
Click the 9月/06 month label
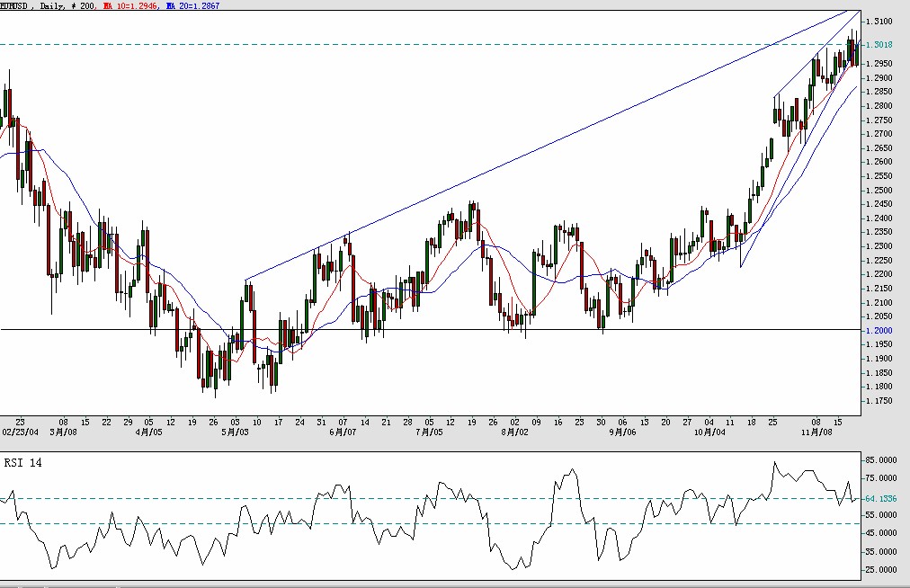point(622,432)
